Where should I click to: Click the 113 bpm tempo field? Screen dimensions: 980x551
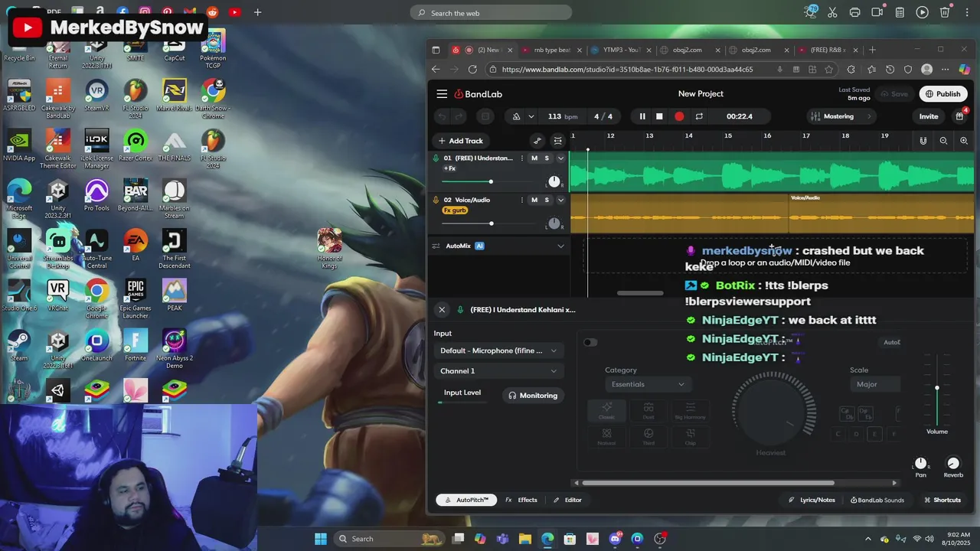tap(563, 116)
